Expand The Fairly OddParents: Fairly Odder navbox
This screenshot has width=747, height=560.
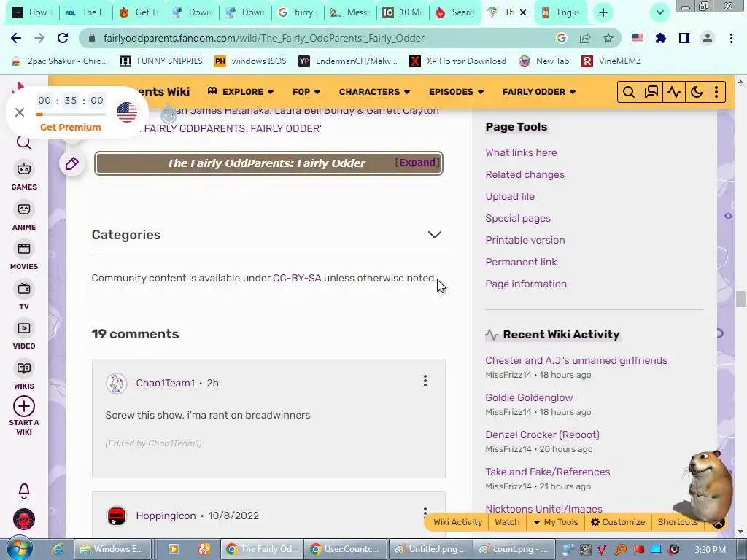tap(417, 163)
